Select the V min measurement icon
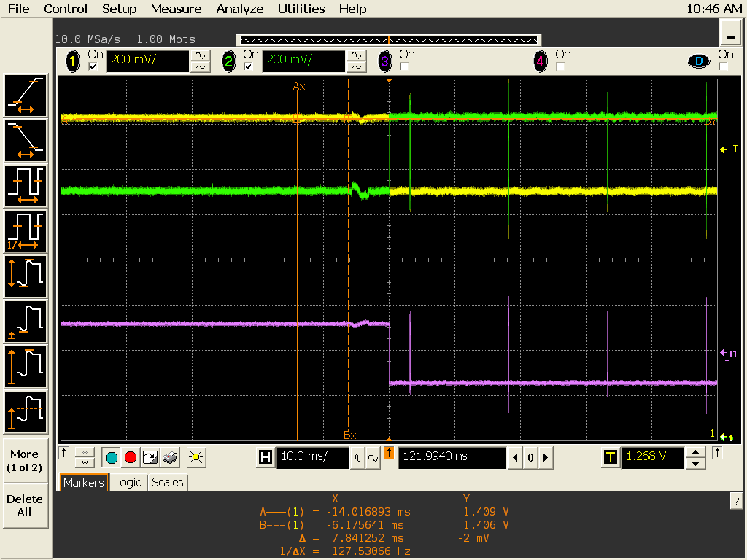This screenshot has height=560, width=747. pyautogui.click(x=26, y=322)
